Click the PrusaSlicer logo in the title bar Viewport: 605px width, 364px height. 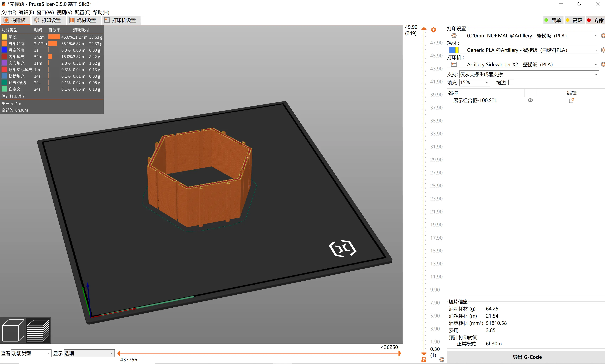coord(4,4)
